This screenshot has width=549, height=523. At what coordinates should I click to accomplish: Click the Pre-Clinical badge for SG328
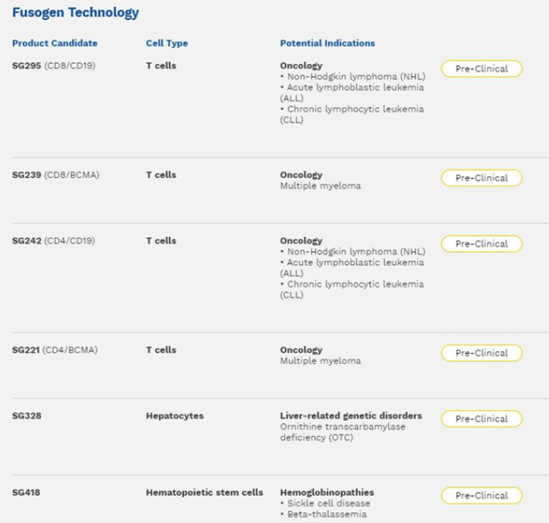tap(482, 419)
